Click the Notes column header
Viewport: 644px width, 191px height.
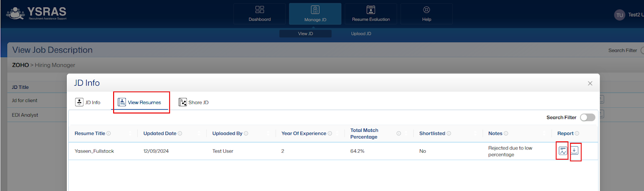495,133
